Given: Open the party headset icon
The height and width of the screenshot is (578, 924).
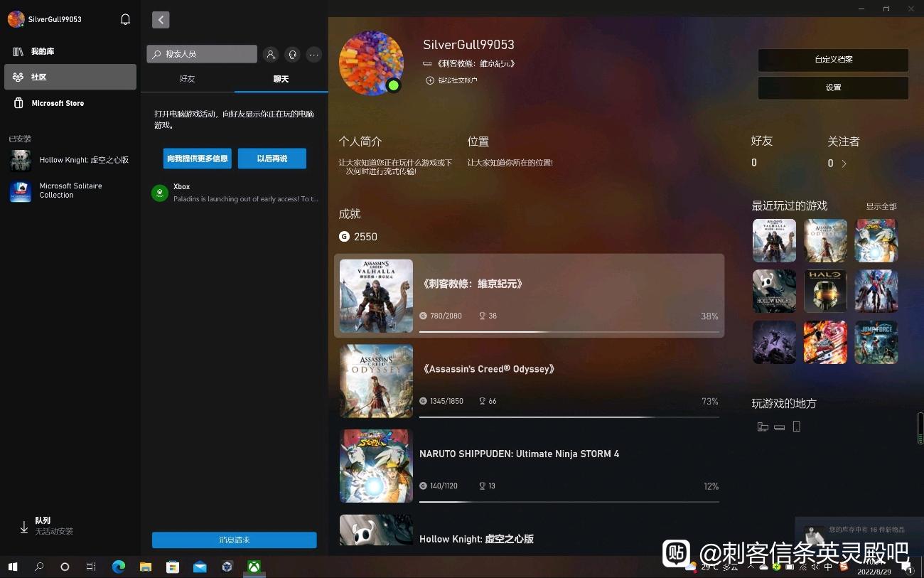Looking at the screenshot, I should click(x=292, y=54).
